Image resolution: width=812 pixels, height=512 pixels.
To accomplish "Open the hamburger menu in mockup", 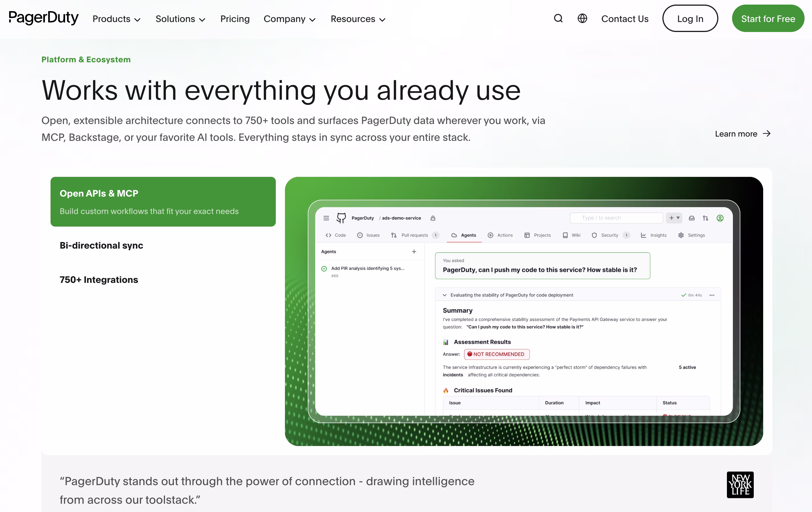I will (326, 218).
